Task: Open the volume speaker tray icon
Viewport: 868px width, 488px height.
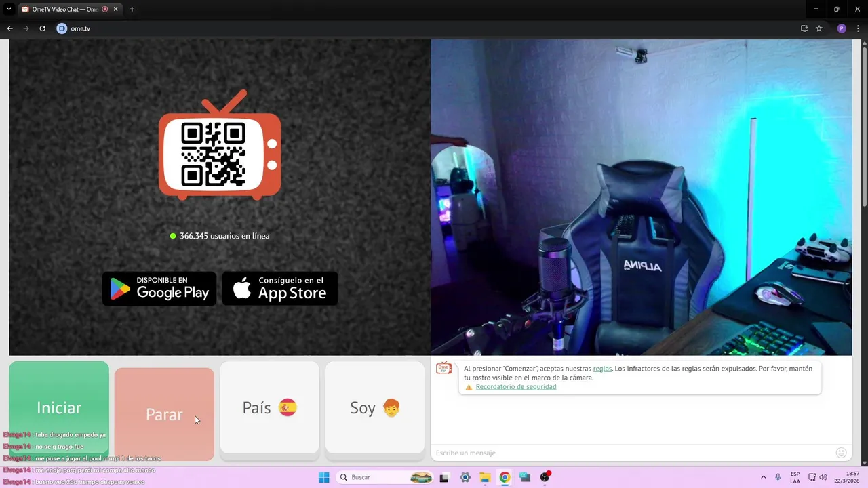Action: [823, 477]
